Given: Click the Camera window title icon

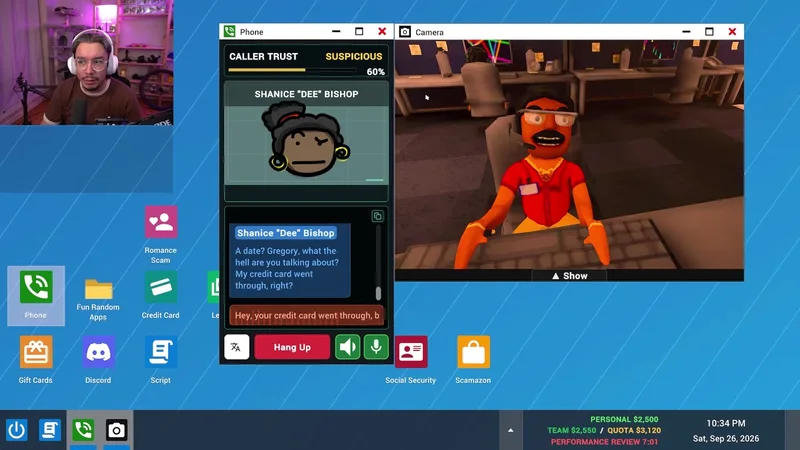Looking at the screenshot, I should (x=405, y=32).
